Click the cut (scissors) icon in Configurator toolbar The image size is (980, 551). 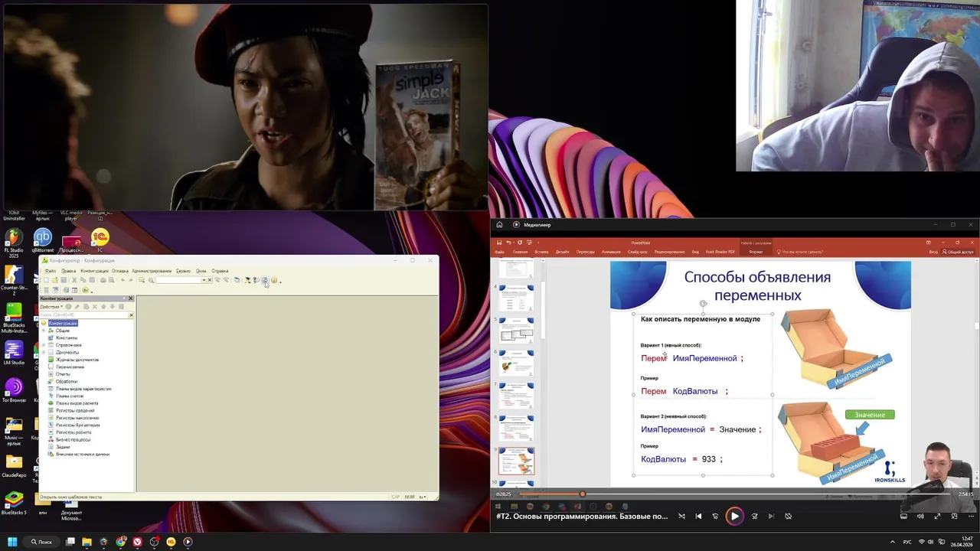point(74,280)
